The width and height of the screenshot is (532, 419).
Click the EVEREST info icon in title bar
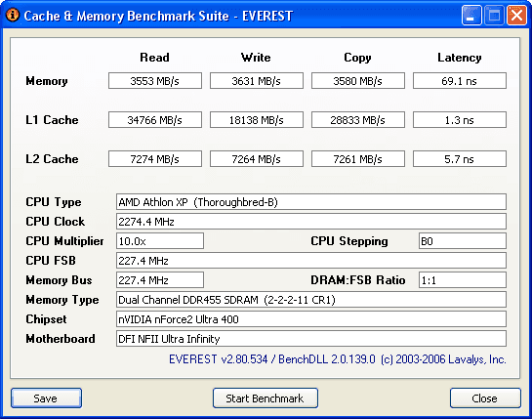coord(13,15)
